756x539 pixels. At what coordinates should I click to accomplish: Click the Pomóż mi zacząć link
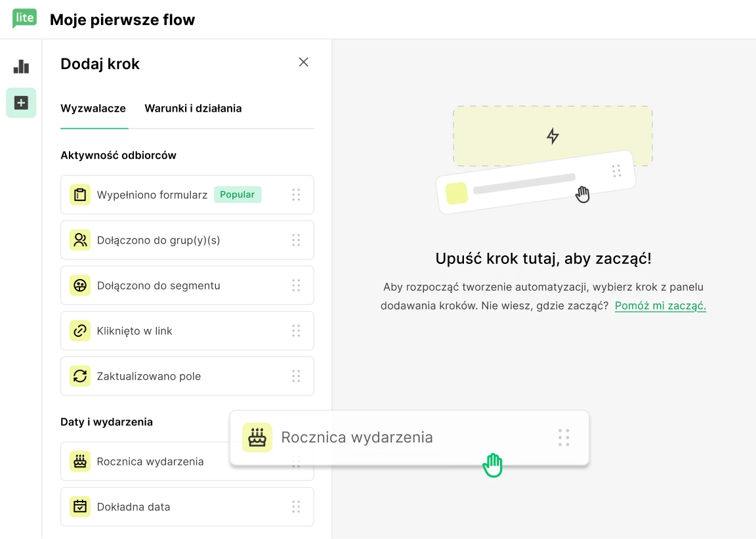(x=660, y=306)
